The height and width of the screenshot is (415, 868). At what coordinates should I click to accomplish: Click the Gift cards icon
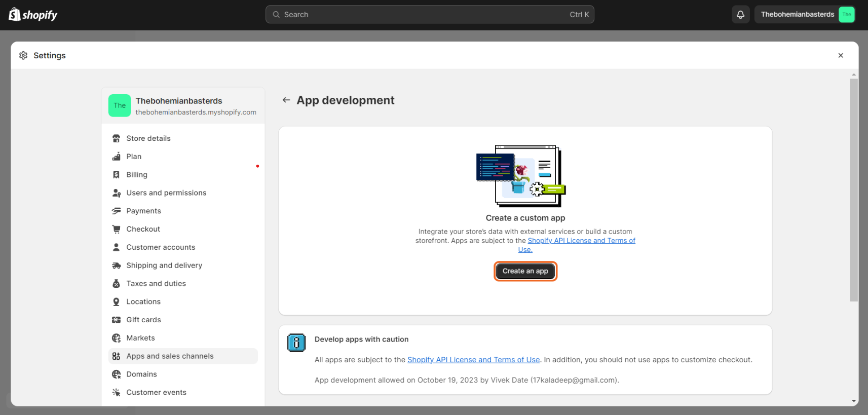tap(117, 320)
